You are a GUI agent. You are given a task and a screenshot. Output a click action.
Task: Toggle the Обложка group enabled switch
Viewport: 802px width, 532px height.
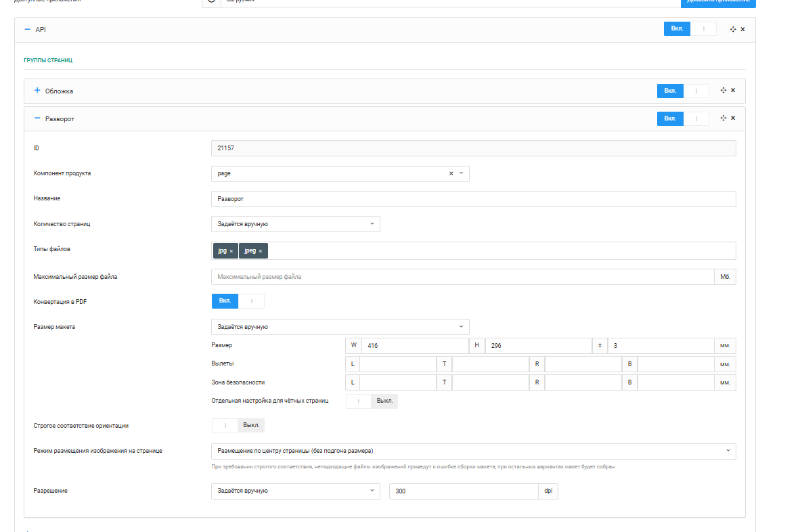tap(683, 91)
